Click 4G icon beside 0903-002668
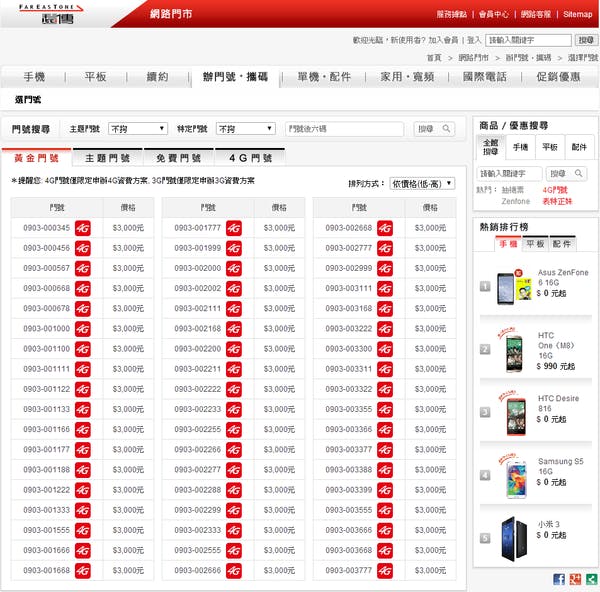The height and width of the screenshot is (592, 600). [385, 228]
